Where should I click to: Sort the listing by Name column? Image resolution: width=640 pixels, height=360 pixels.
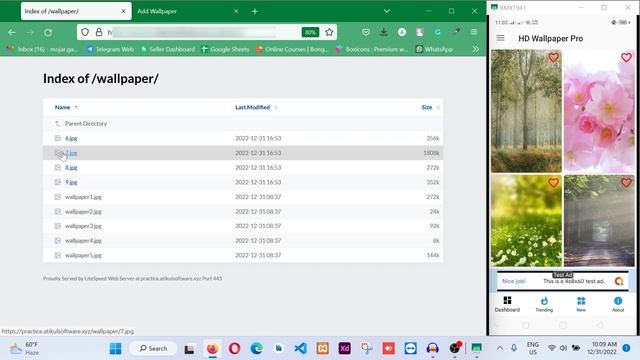point(62,107)
